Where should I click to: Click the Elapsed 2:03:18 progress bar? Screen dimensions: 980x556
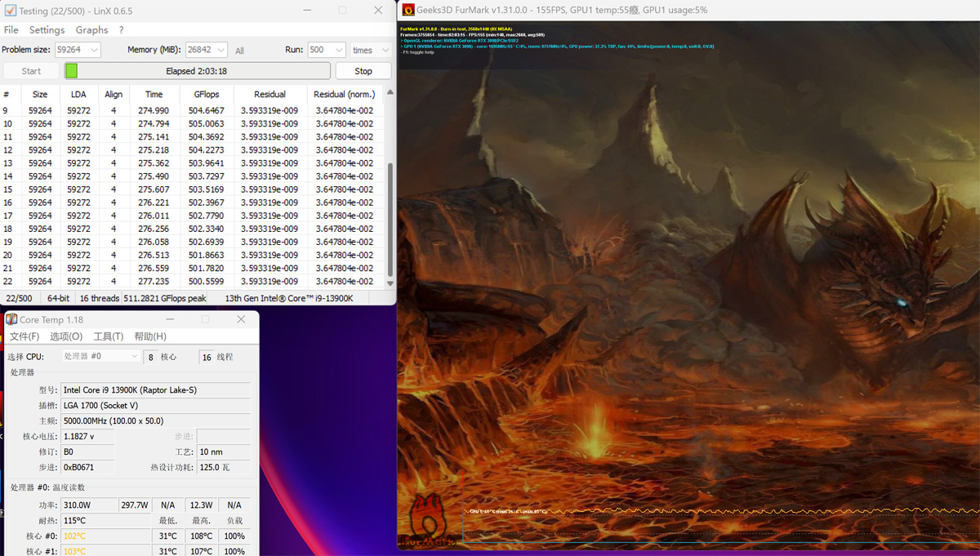[x=197, y=71]
